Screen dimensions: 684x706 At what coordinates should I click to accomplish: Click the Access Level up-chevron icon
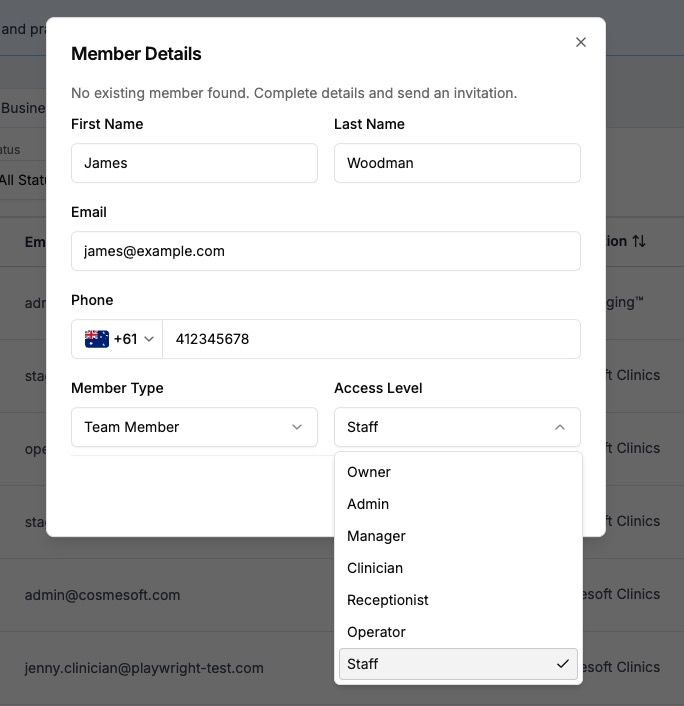560,427
